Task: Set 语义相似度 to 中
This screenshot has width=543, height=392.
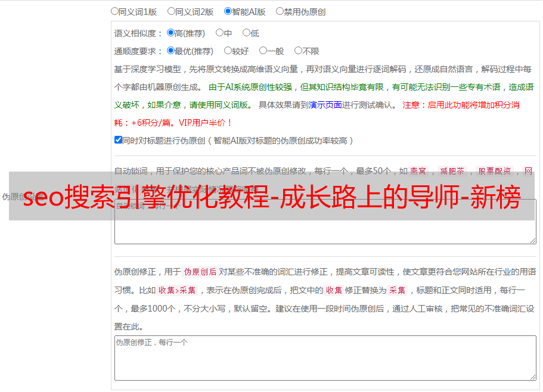Action: (219, 33)
